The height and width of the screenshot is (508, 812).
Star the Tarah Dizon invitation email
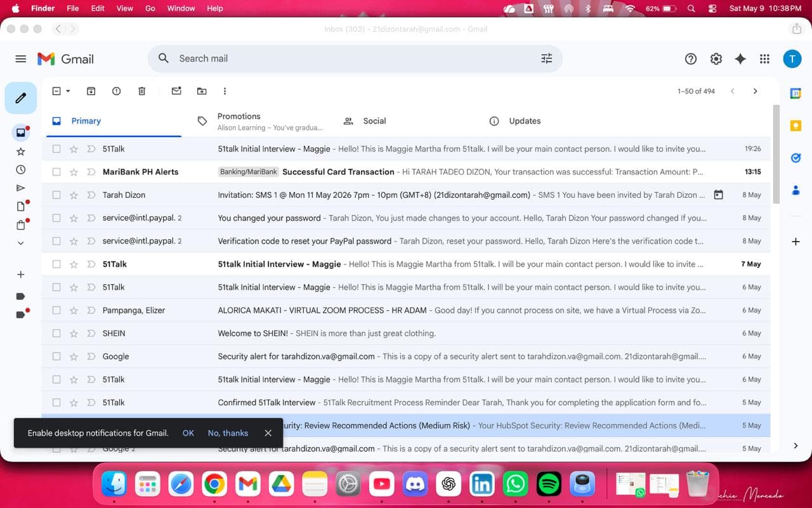(74, 195)
